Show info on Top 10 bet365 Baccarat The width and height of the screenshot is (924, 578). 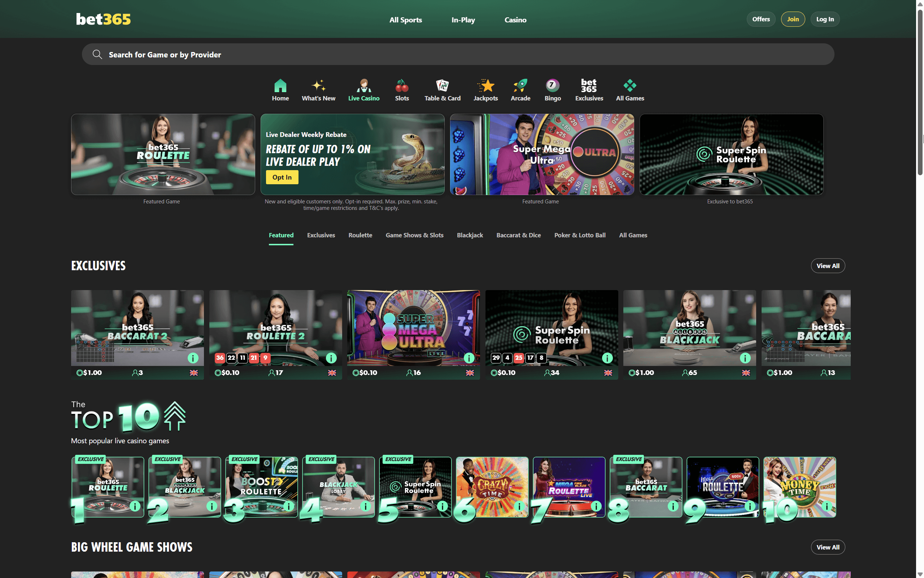click(673, 506)
